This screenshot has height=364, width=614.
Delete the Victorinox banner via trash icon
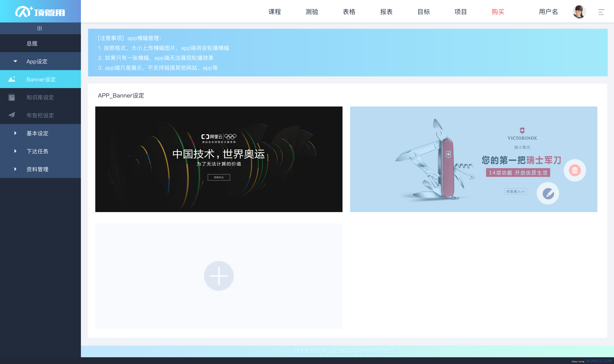(x=574, y=170)
